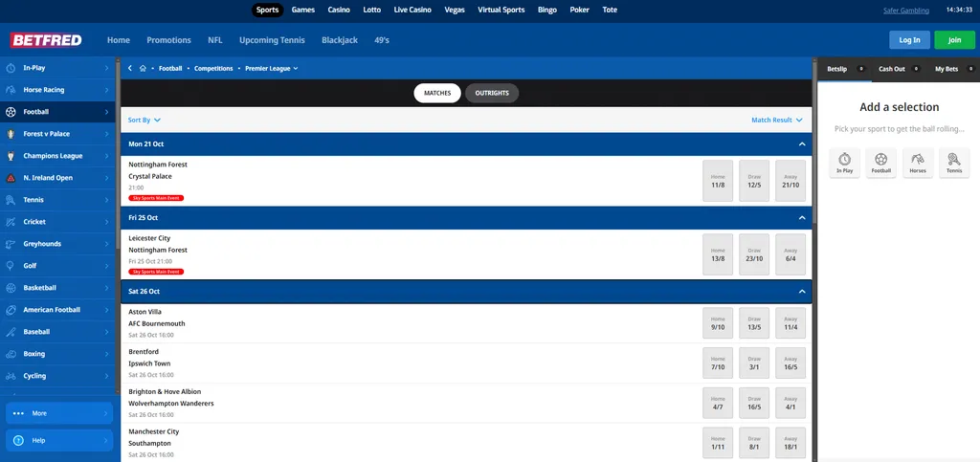Collapse the Fri 25 Oct section
The width and height of the screenshot is (980, 462).
point(802,218)
